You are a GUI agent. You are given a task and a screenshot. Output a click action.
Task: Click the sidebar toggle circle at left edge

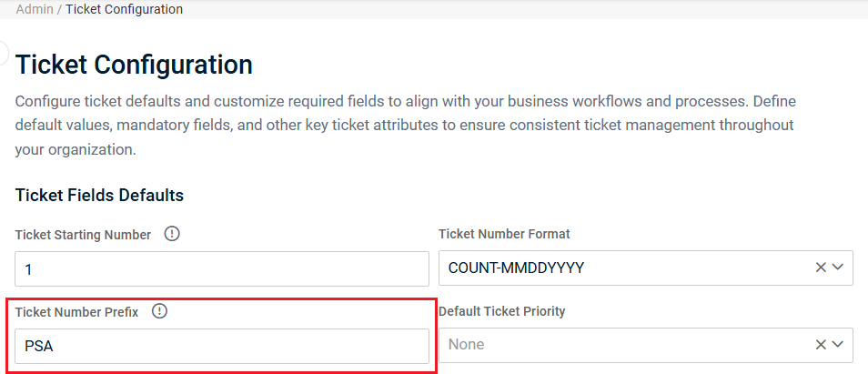pyautogui.click(x=4, y=53)
